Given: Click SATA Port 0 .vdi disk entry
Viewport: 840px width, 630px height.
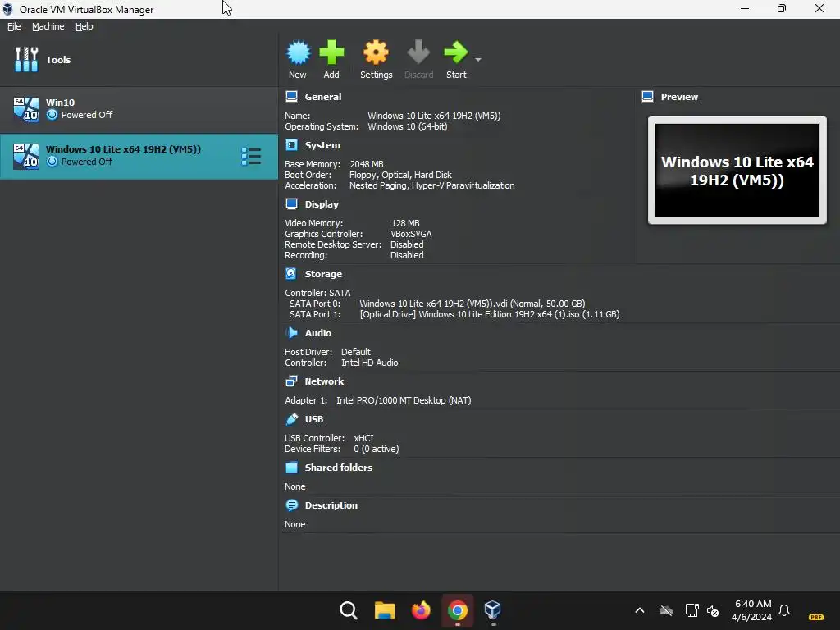Looking at the screenshot, I should [x=472, y=304].
